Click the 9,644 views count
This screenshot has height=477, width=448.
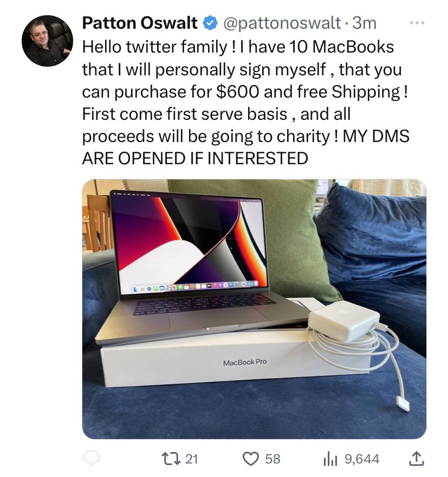pos(362,459)
